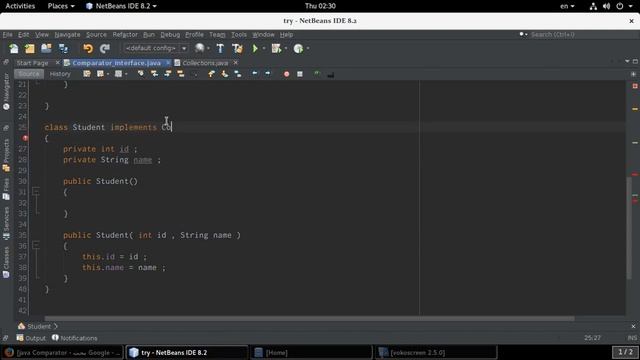This screenshot has width=640, height=360.
Task: Select the Comparator_interface.java tab
Action: tap(116, 63)
